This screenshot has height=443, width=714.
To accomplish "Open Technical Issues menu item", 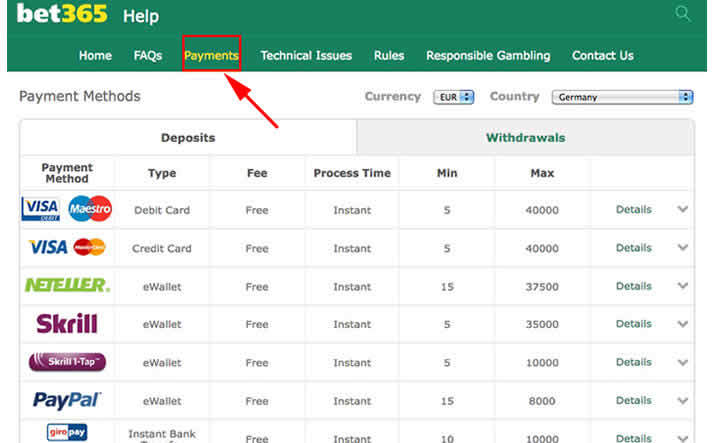I will [306, 56].
